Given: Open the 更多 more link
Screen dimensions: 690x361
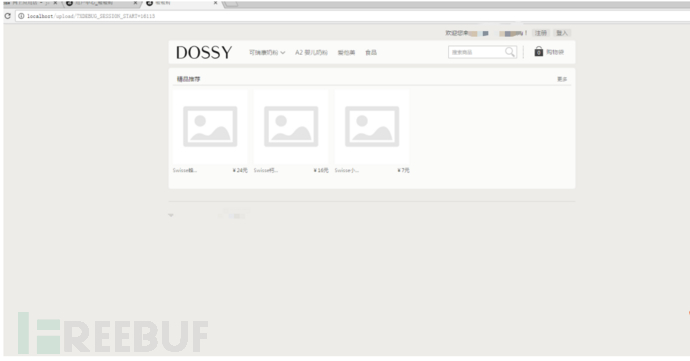Looking at the screenshot, I should (562, 79).
